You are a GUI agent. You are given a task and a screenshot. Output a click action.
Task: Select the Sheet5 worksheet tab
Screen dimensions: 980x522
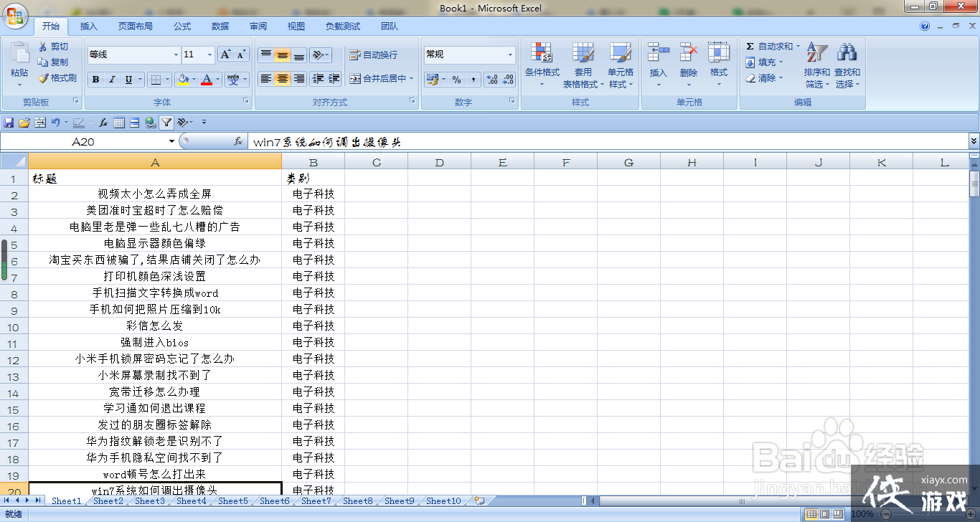(x=233, y=501)
